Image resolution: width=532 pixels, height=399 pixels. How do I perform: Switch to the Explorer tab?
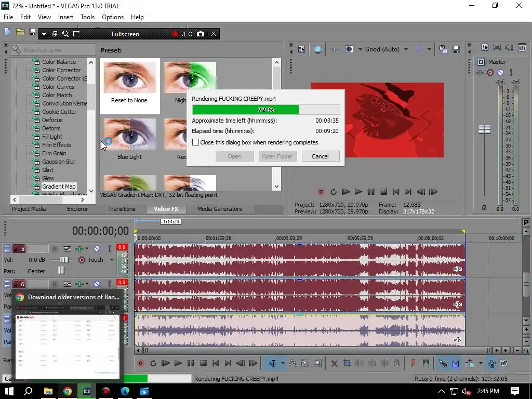tap(77, 209)
